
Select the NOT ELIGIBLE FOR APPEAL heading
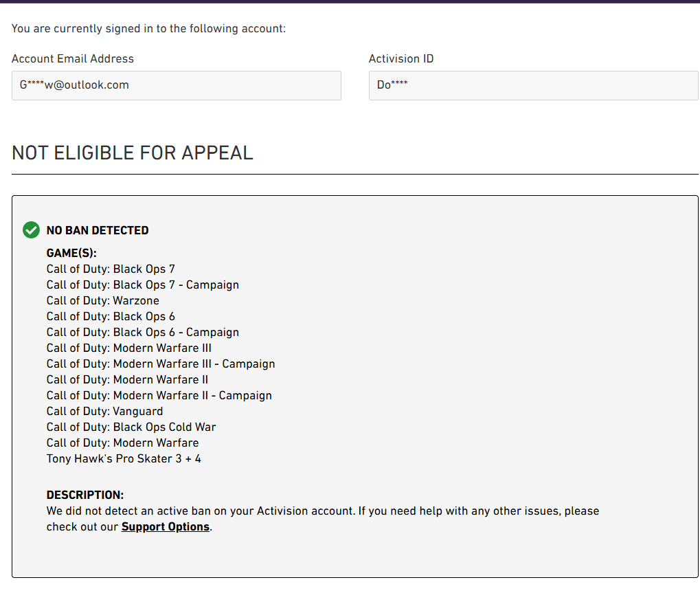(x=132, y=153)
